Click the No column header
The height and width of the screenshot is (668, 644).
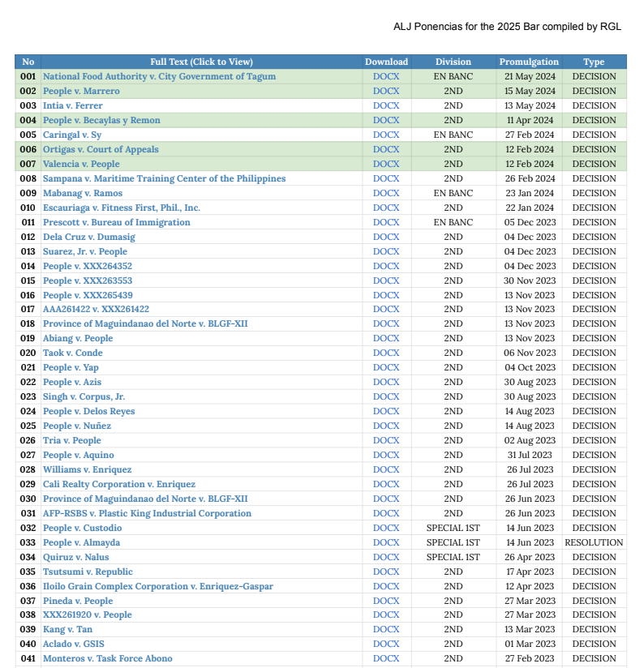coord(28,62)
